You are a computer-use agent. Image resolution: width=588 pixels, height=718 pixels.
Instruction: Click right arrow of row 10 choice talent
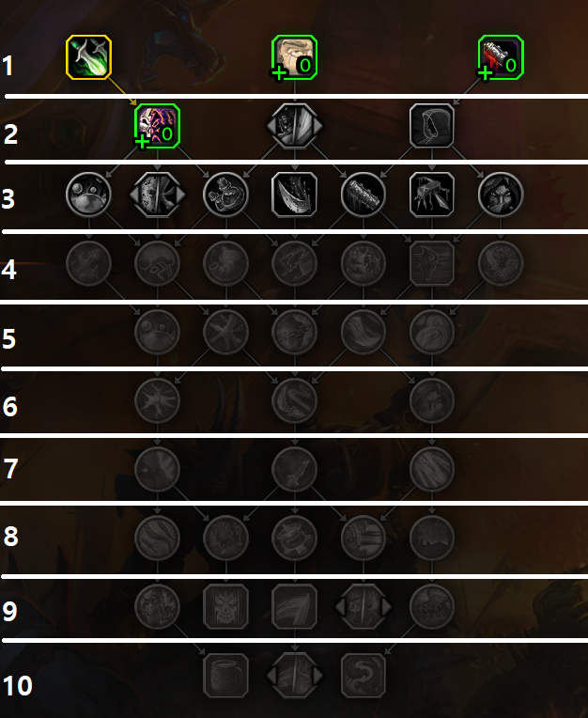click(317, 675)
